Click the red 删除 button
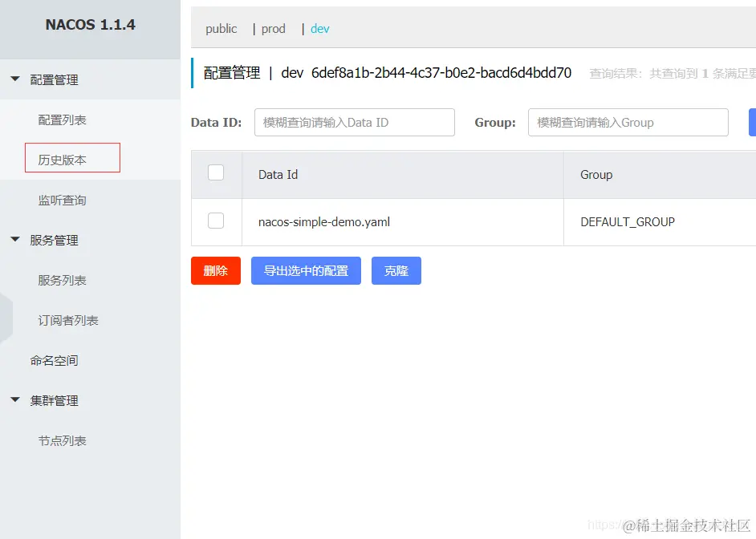 [216, 271]
